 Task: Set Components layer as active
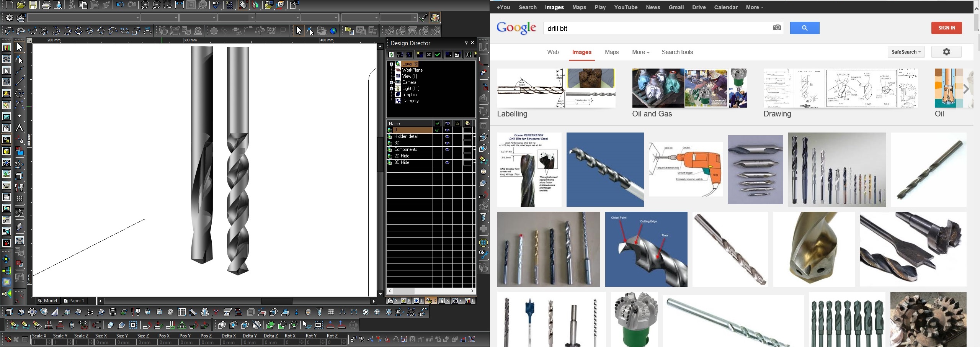click(x=437, y=149)
